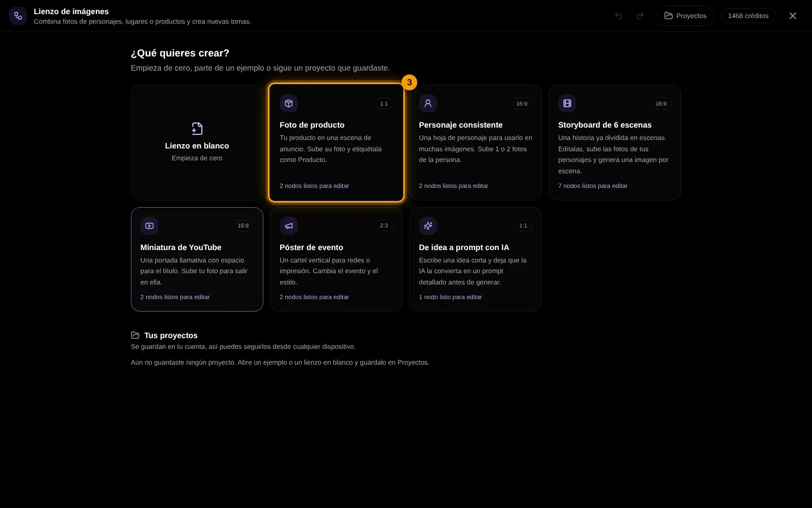This screenshot has width=812, height=508.
Task: Click the '¿Qué quieres crear?' heading
Action: point(180,53)
